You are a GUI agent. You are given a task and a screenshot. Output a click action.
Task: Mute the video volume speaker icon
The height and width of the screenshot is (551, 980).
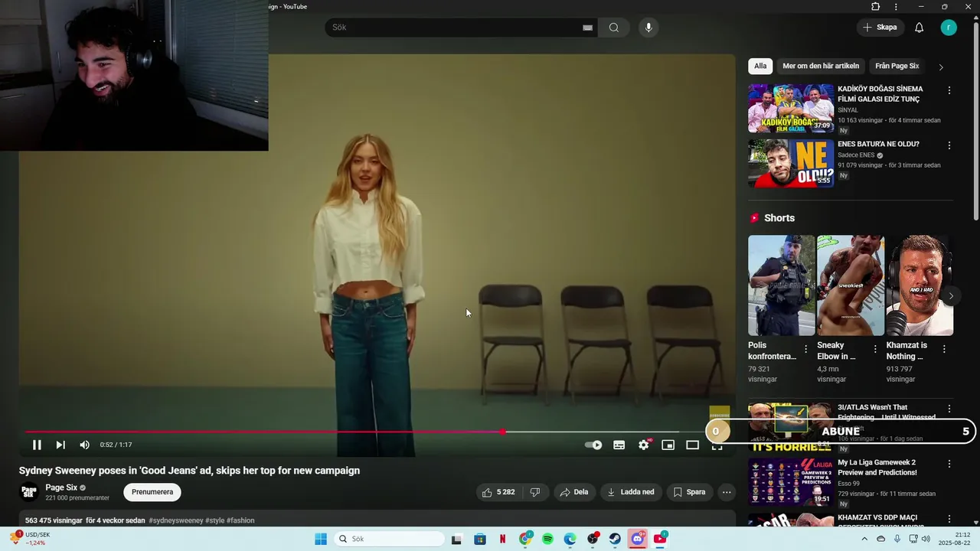84,445
